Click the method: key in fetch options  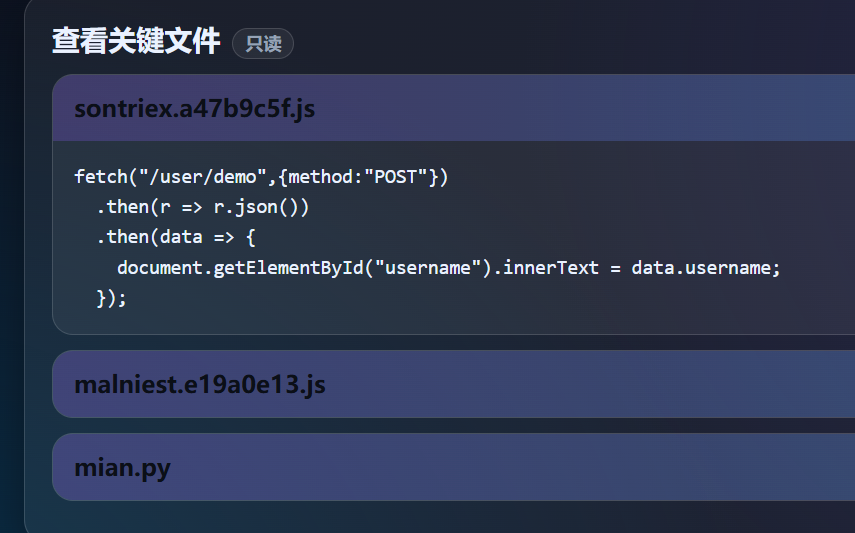click(320, 177)
